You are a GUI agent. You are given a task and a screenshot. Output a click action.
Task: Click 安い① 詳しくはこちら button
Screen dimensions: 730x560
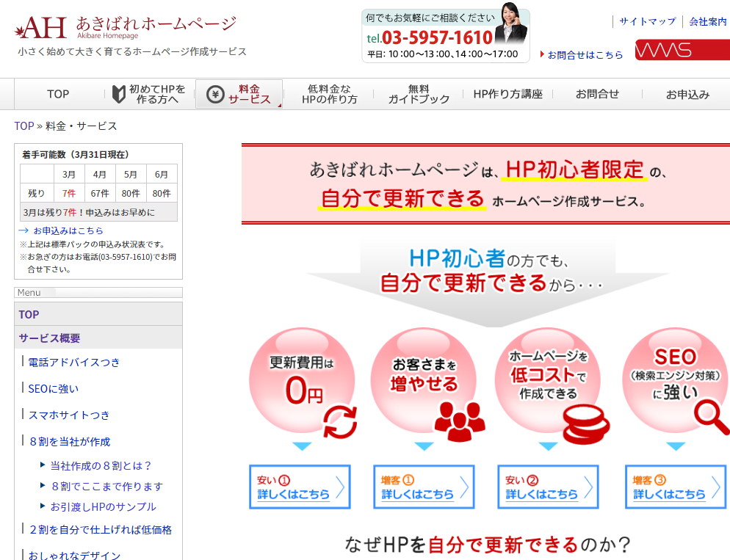click(x=300, y=487)
